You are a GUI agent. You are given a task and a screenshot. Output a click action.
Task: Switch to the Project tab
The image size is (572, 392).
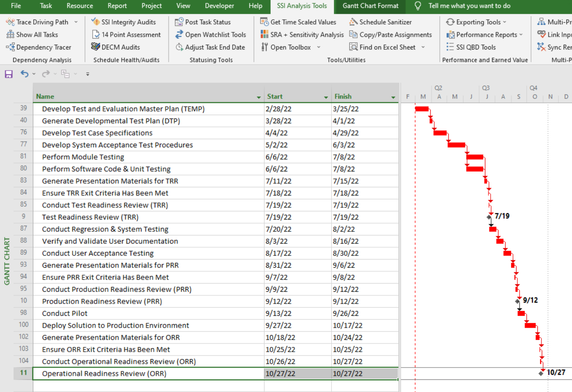point(152,6)
